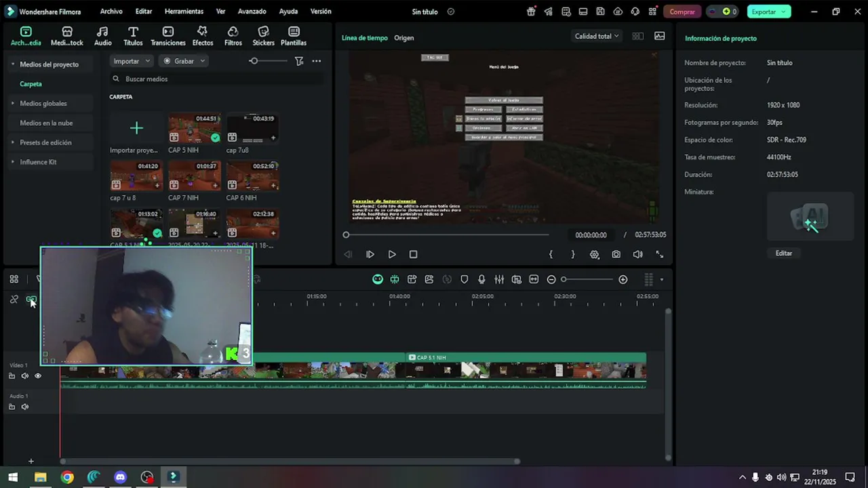
Task: Open the Titulos tool
Action: [133, 36]
